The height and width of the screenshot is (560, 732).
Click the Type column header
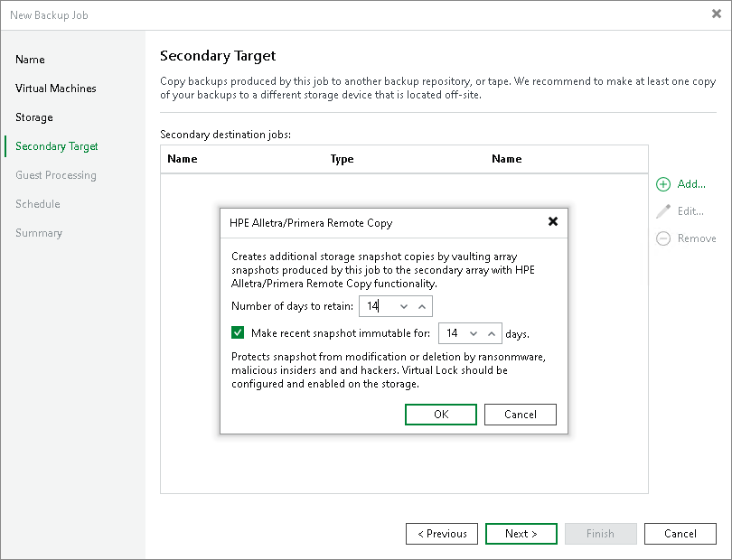click(342, 159)
